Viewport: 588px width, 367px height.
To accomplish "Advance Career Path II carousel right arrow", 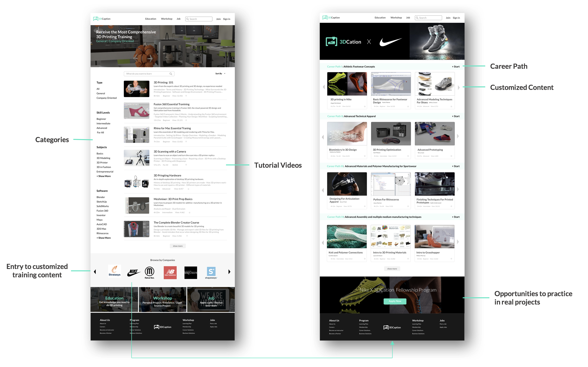I will pyautogui.click(x=458, y=136).
